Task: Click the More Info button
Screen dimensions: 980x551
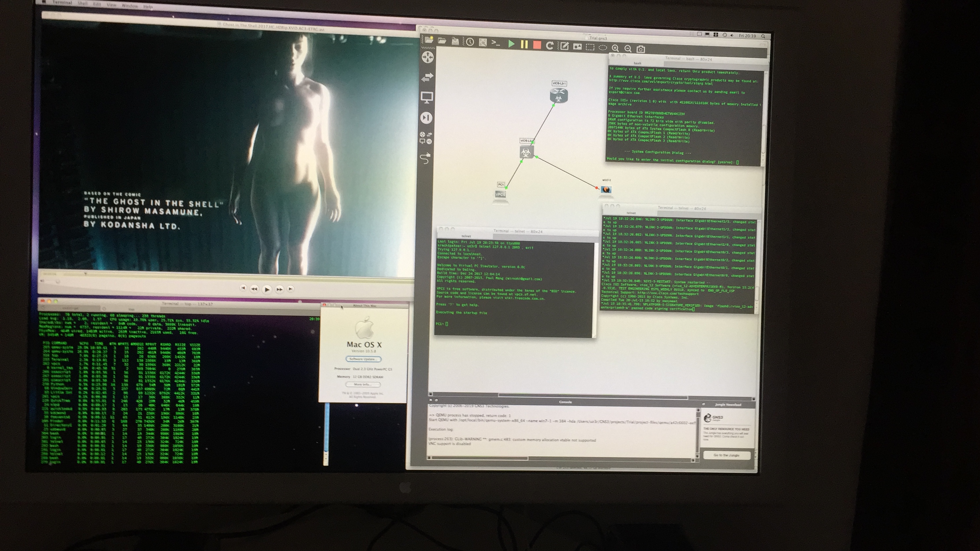Action: click(363, 384)
